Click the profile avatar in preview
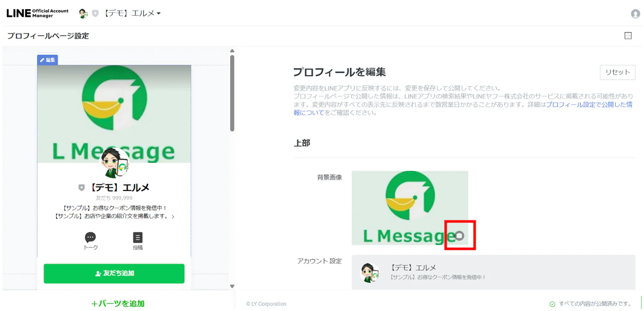 114,163
